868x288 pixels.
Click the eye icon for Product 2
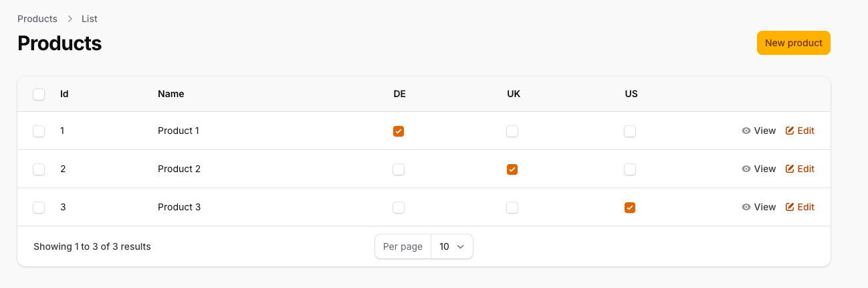coord(746,169)
